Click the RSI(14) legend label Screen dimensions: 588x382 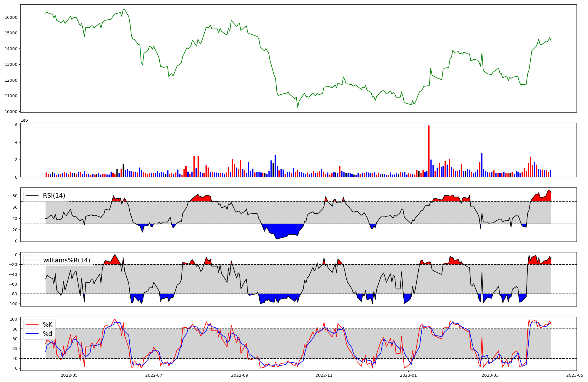point(54,196)
